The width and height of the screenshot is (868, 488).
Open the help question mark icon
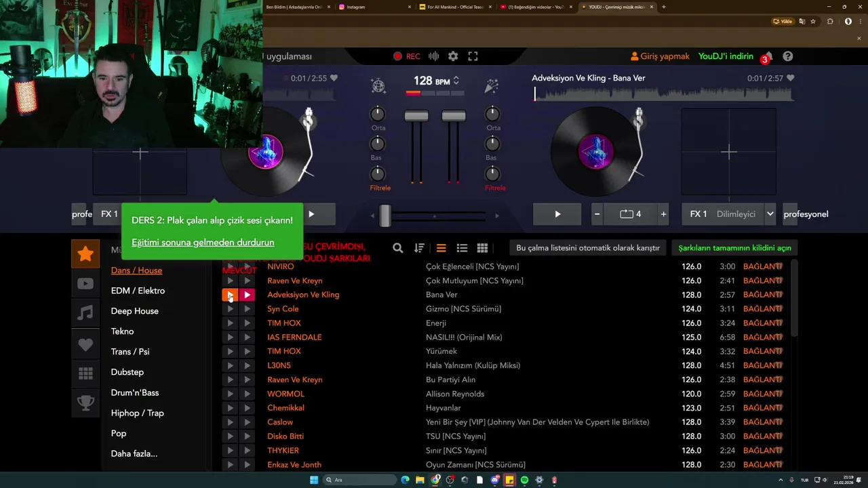pos(787,56)
